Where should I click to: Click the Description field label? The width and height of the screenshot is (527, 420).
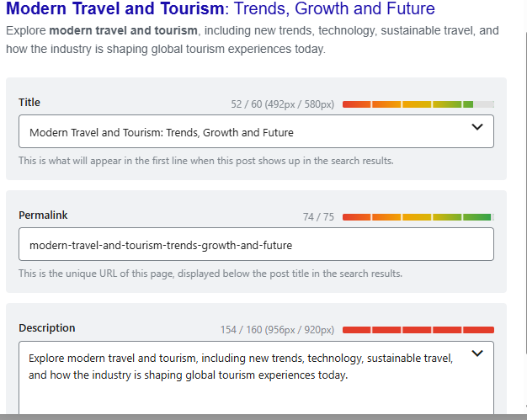click(46, 328)
